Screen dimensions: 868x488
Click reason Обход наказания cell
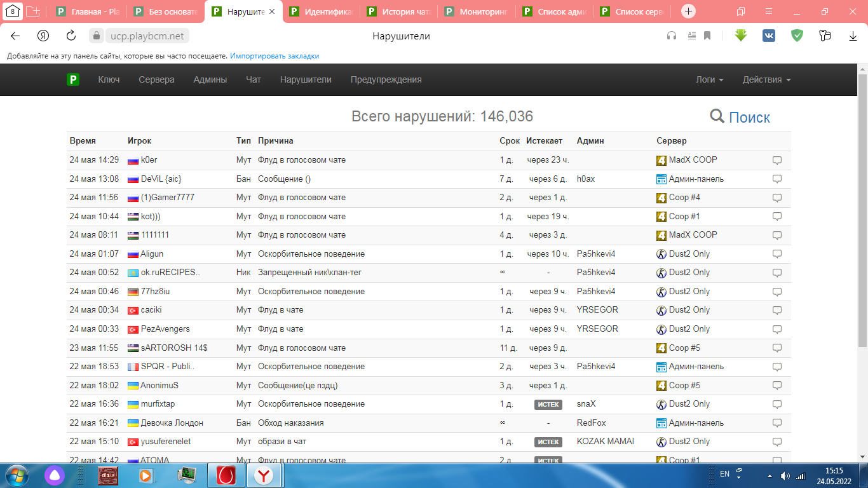pyautogui.click(x=291, y=423)
